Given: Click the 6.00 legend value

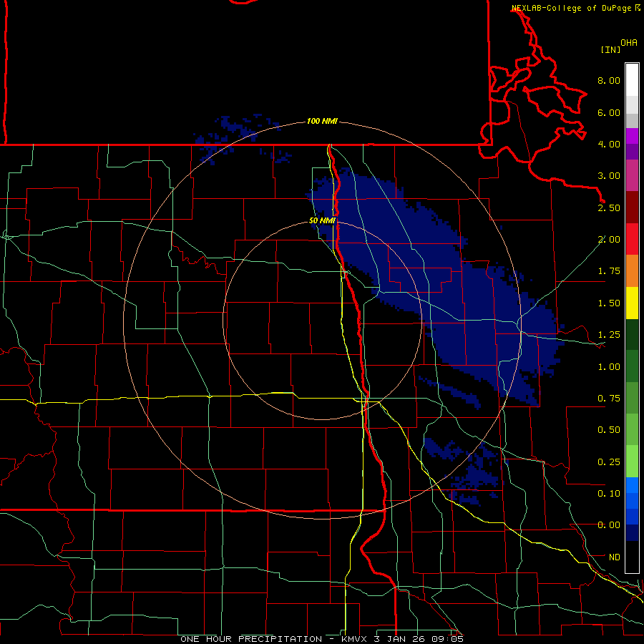Looking at the screenshot, I should point(609,112).
